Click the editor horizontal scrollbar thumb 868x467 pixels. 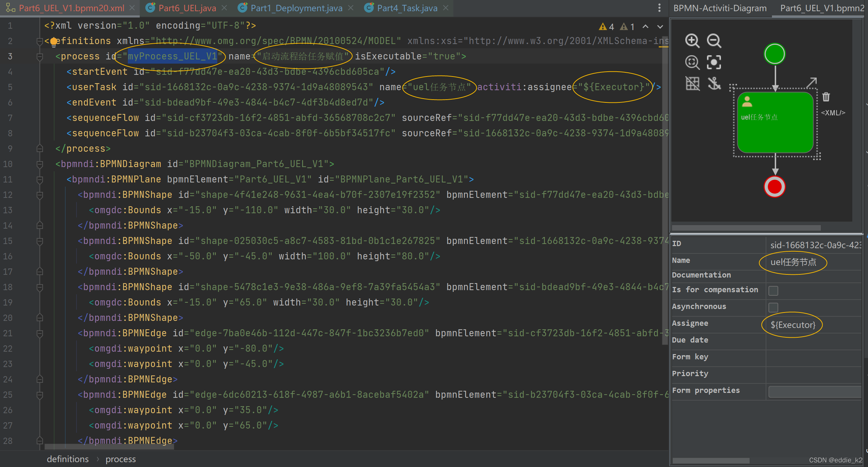click(109, 446)
